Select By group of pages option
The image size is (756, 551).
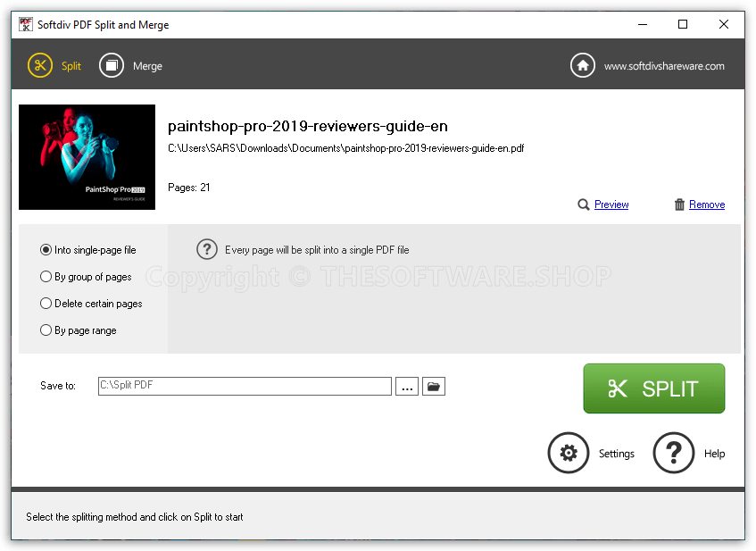(86, 277)
